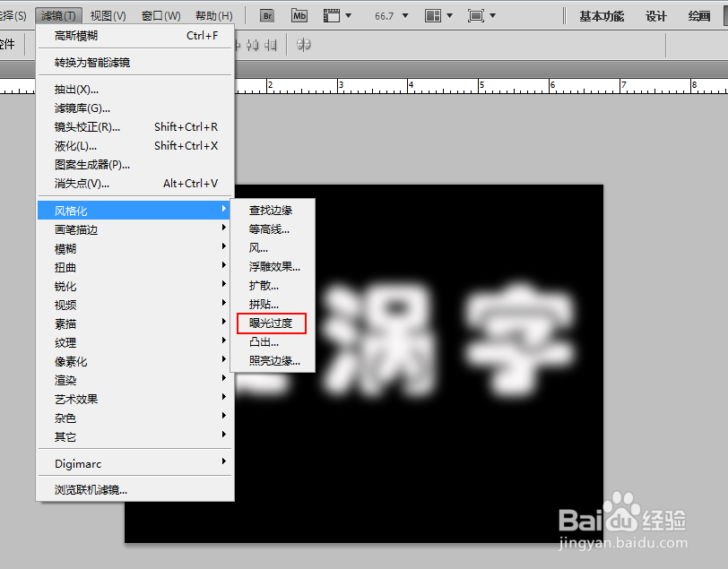Viewport: 728px width, 569px height.
Task: Open Mini Bridge using the Mb icon
Action: [x=299, y=14]
